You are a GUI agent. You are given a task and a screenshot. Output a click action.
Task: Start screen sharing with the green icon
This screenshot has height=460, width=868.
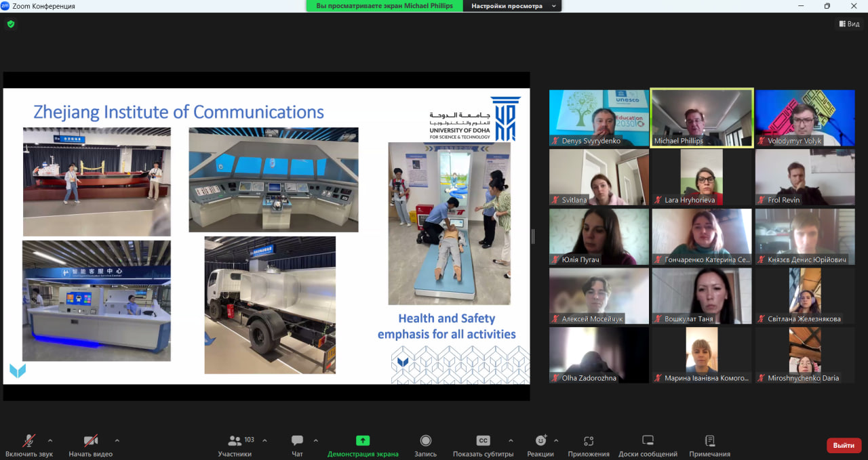pos(363,441)
